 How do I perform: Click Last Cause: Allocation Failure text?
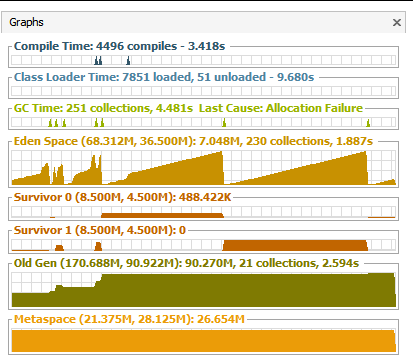(281, 108)
